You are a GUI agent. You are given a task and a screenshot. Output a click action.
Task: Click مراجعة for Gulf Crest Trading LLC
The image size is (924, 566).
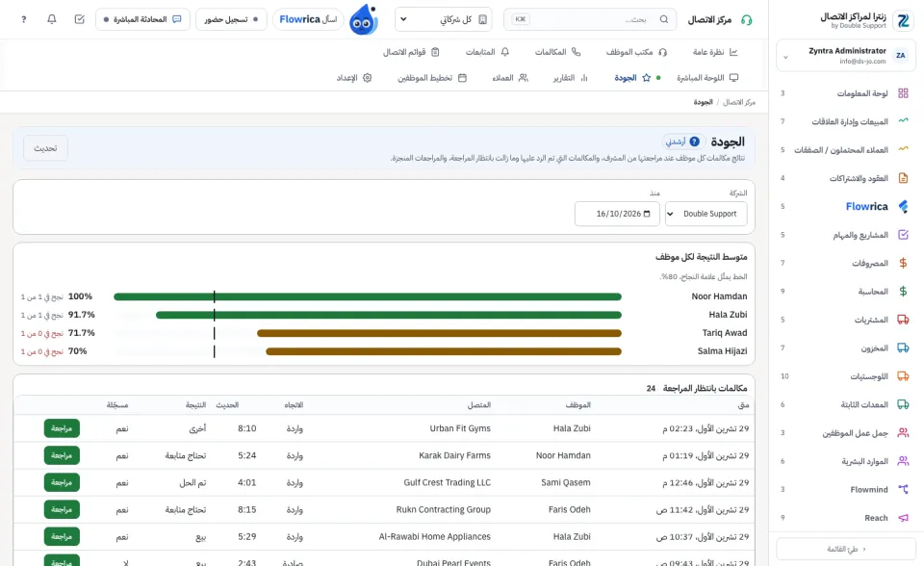62,482
